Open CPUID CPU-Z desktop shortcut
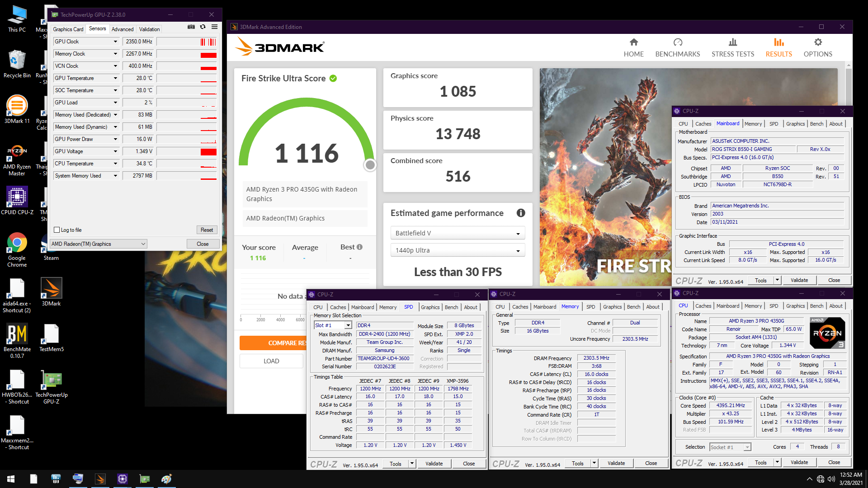The image size is (868, 488). [17, 201]
